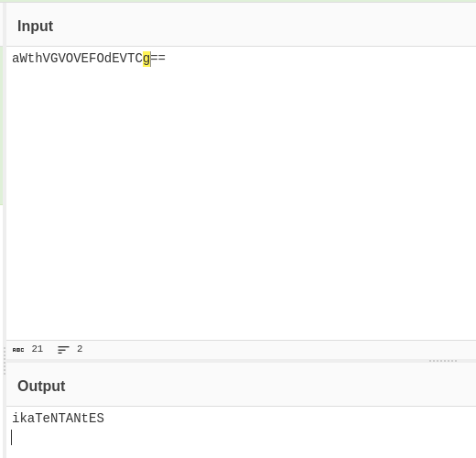Click the vertical dotted splitter handle at left
Screen dimensions: 476x458
[5, 361]
